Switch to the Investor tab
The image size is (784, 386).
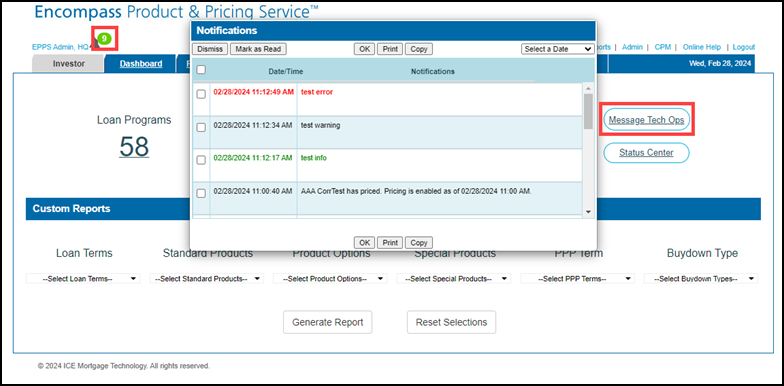[x=68, y=64]
